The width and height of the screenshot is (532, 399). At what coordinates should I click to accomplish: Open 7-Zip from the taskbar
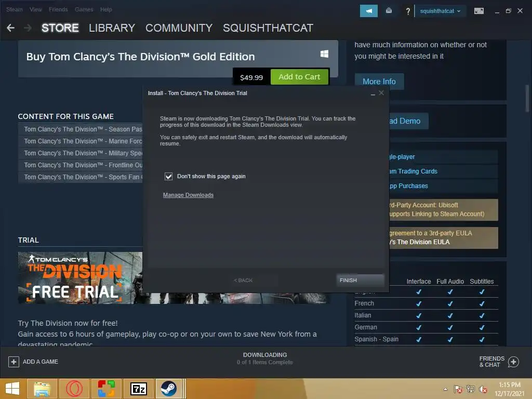click(x=138, y=389)
